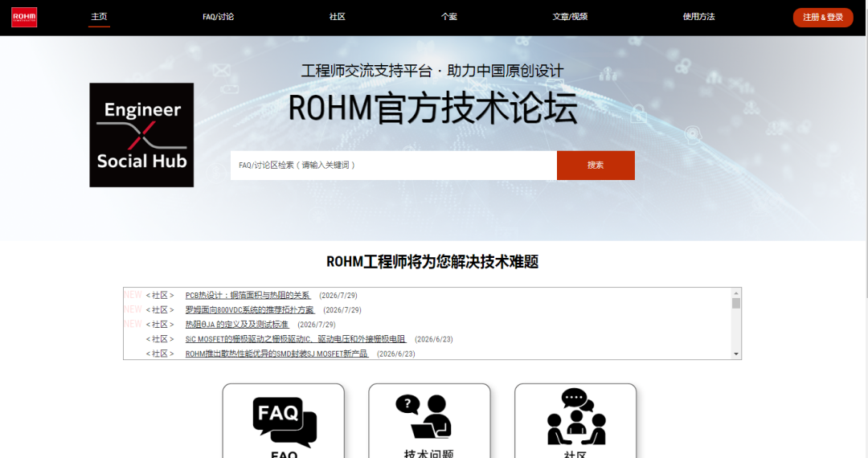Click the NEW badge beside 热阻θJA entry
Viewport: 868px width, 458px height.
[133, 324]
